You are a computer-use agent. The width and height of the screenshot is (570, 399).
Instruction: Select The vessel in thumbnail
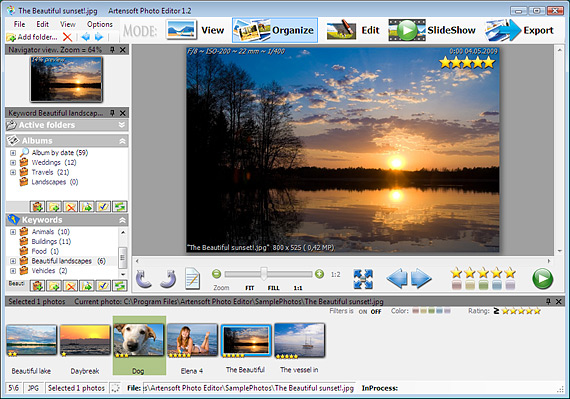[x=299, y=340]
